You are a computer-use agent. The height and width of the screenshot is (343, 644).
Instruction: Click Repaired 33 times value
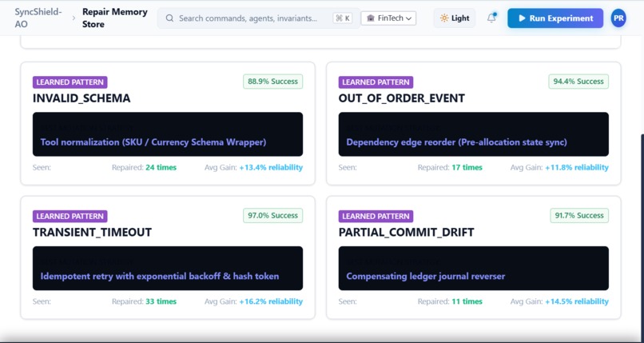pos(161,301)
